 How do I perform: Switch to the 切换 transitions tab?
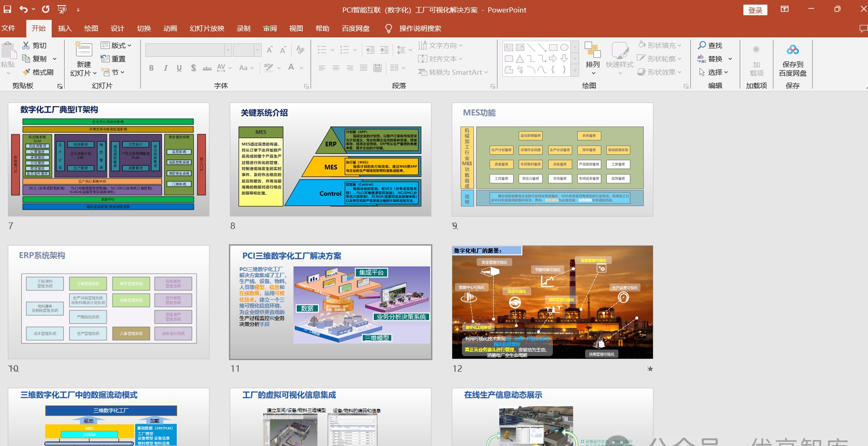144,28
